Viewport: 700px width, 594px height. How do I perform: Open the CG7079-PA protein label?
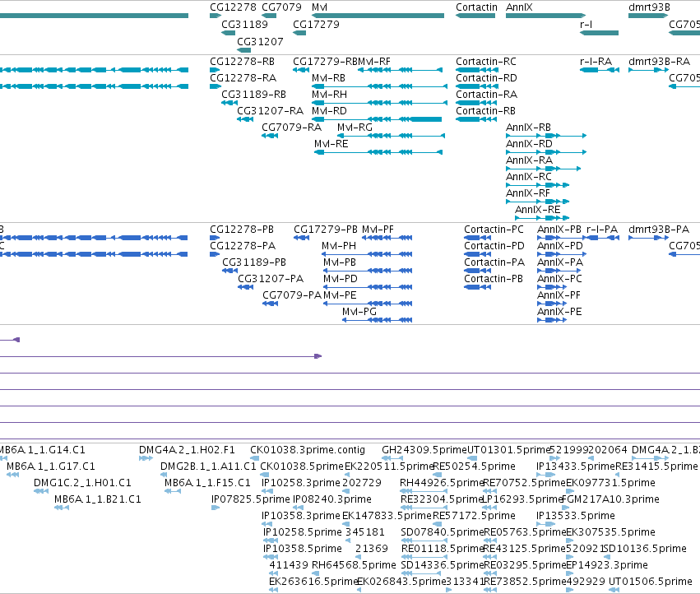point(292,295)
